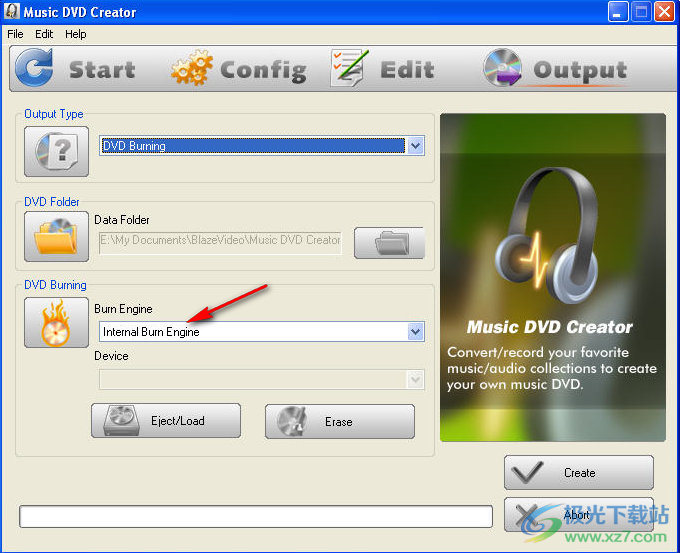Open the File menu

(15, 34)
